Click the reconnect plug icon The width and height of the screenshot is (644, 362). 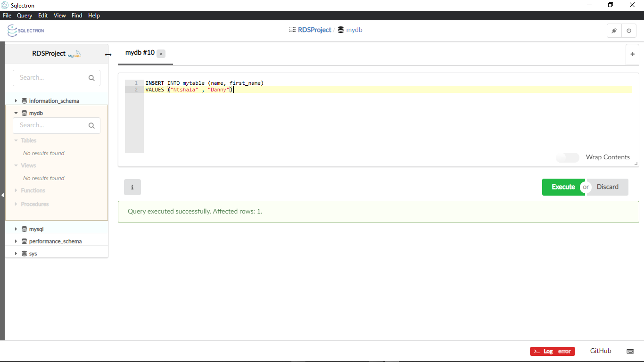pos(614,31)
